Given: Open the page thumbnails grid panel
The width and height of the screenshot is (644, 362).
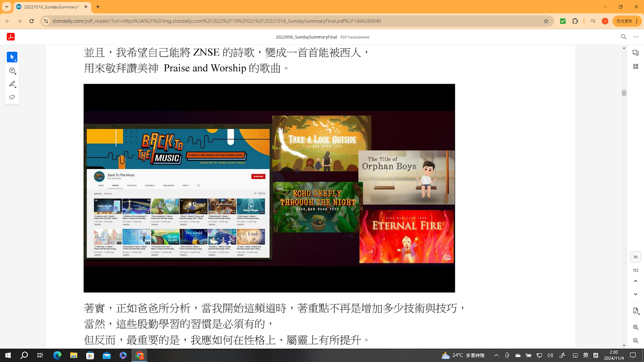Looking at the screenshot, I should tap(636, 66).
